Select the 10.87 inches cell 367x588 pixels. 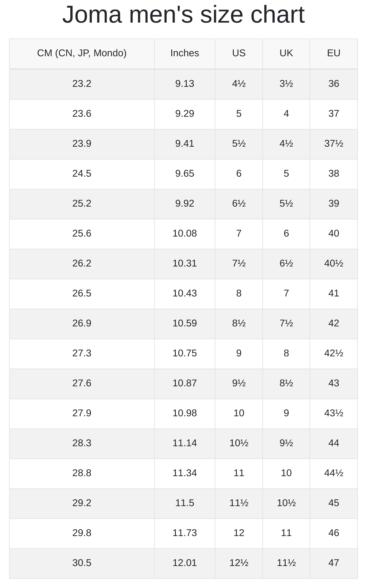tap(184, 383)
